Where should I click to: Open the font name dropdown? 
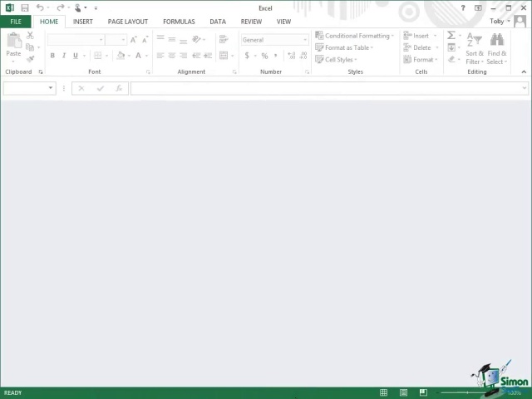(101, 40)
